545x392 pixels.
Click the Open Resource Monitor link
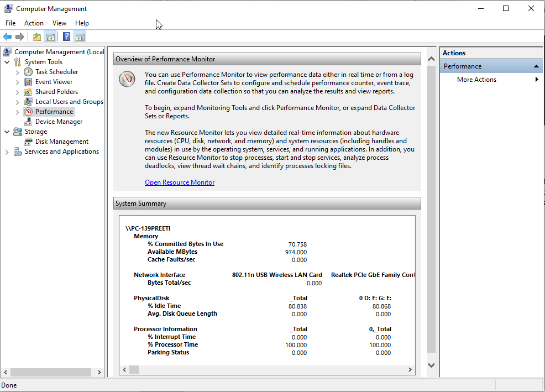(180, 182)
